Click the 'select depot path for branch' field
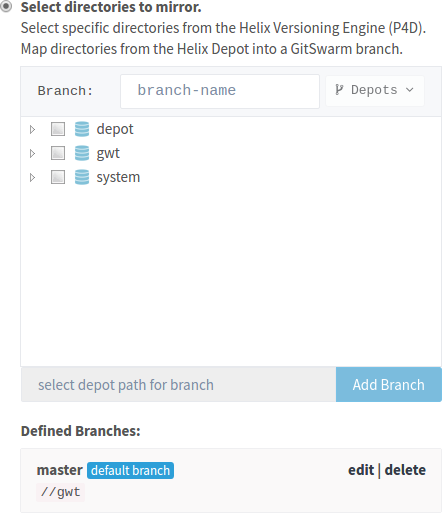442x513 pixels. [x=179, y=385]
